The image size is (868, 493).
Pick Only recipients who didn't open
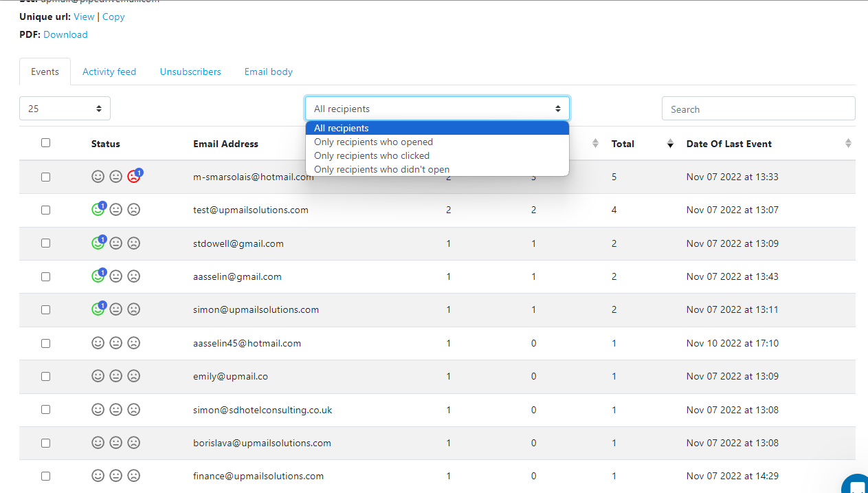coord(437,169)
